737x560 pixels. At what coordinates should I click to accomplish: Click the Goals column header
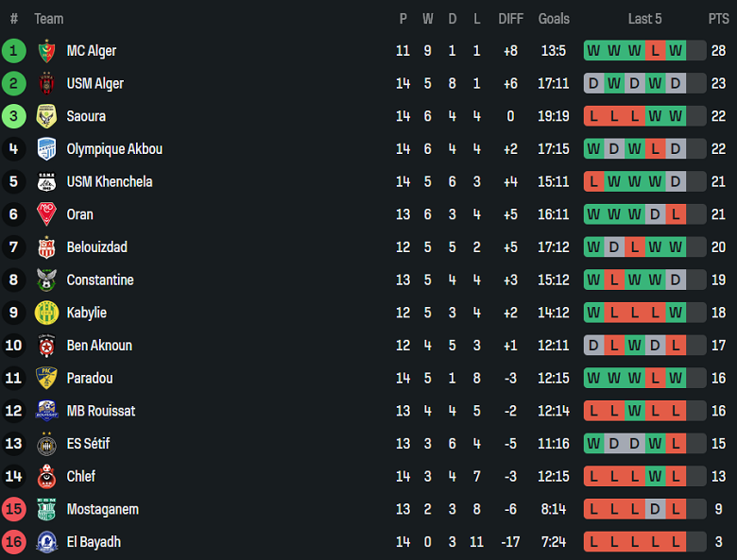pos(554,19)
